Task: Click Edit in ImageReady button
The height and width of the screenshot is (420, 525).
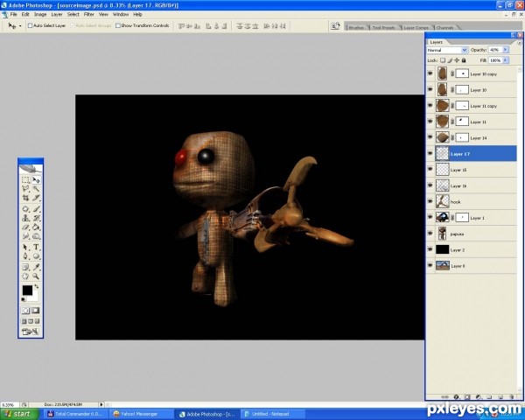Action: [31, 332]
